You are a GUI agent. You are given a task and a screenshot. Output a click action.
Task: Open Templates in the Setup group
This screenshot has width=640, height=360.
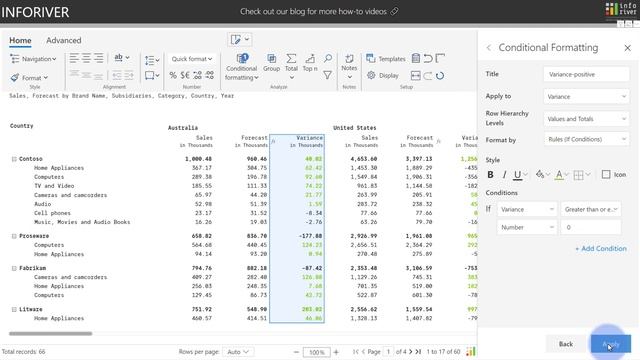(x=386, y=59)
